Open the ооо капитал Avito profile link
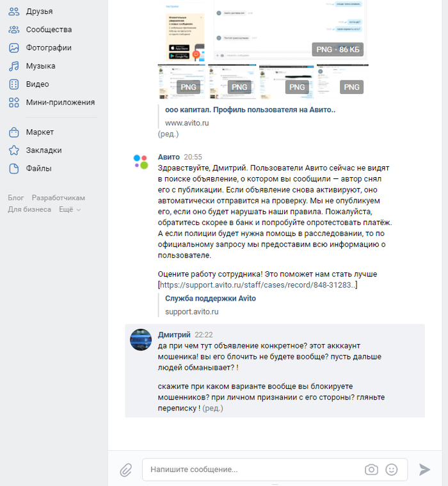Image resolution: width=448 pixels, height=486 pixels. [250, 110]
